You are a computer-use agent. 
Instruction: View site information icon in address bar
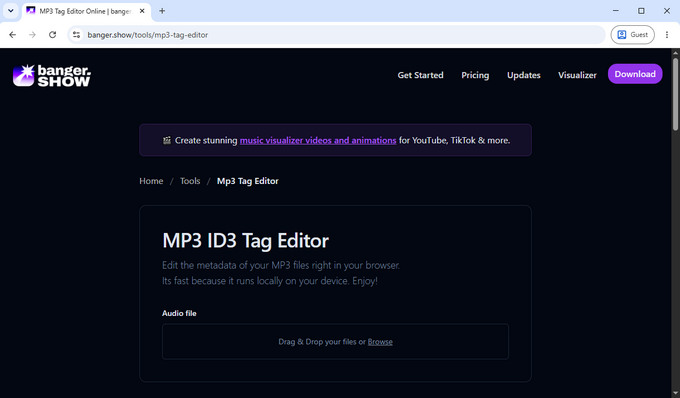pyautogui.click(x=76, y=35)
